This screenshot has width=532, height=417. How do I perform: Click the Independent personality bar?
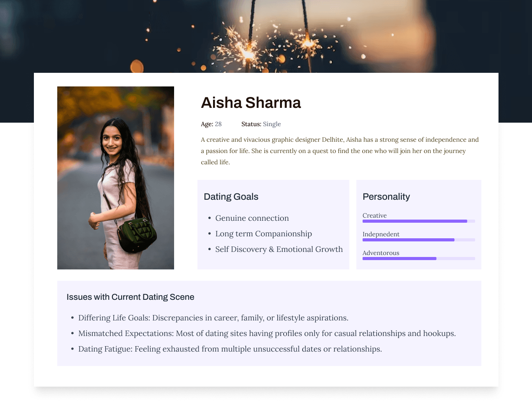click(x=419, y=240)
